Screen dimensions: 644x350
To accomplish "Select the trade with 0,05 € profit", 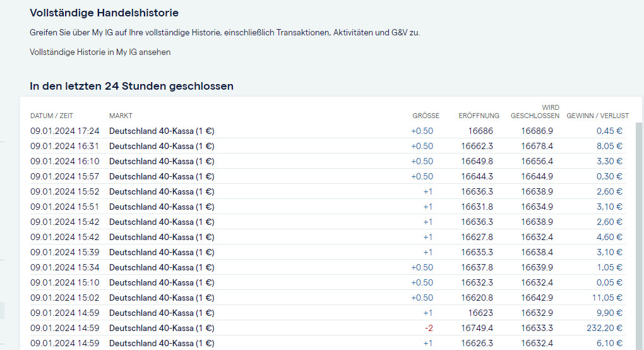I will click(x=609, y=283).
